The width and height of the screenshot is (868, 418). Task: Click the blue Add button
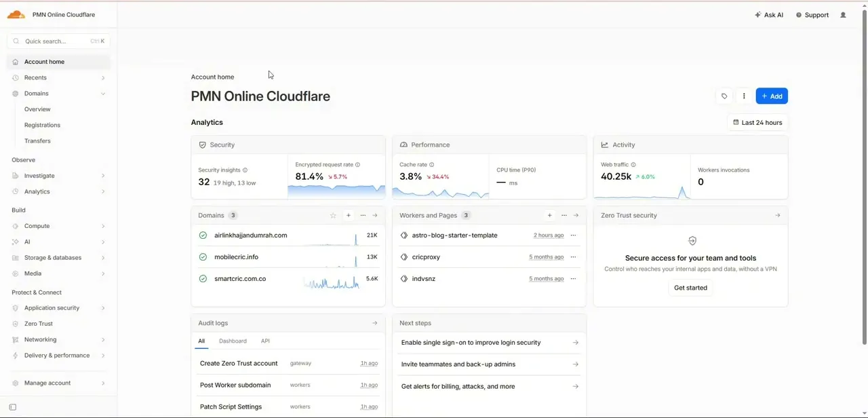[772, 96]
